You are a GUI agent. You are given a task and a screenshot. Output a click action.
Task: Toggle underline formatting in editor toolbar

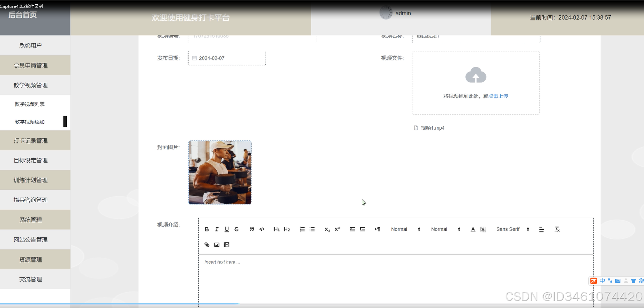point(227,229)
